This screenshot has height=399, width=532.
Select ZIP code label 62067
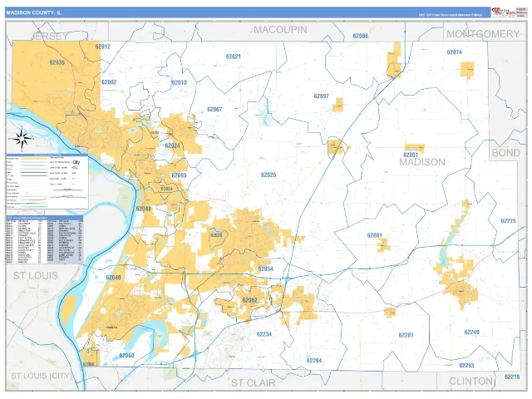click(x=214, y=109)
